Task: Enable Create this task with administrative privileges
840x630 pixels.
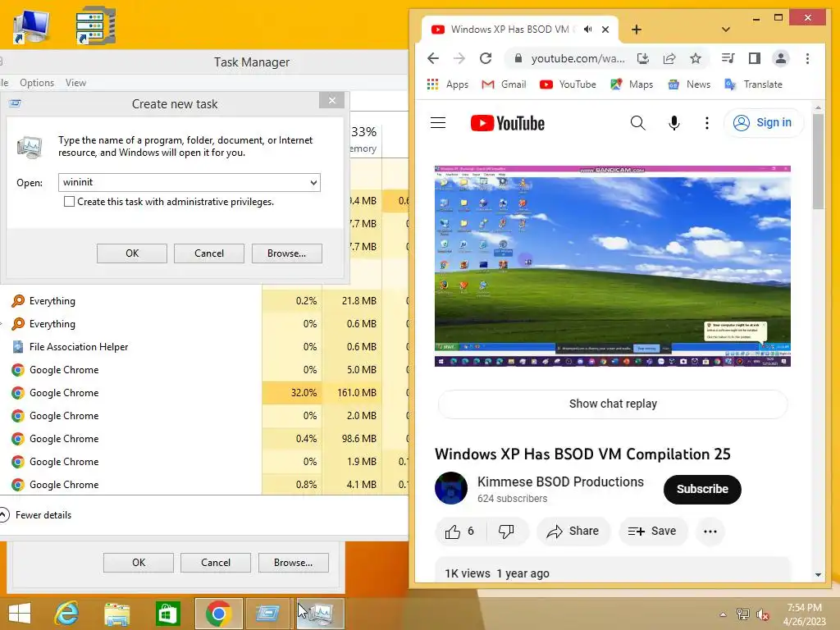Action: coord(69,202)
